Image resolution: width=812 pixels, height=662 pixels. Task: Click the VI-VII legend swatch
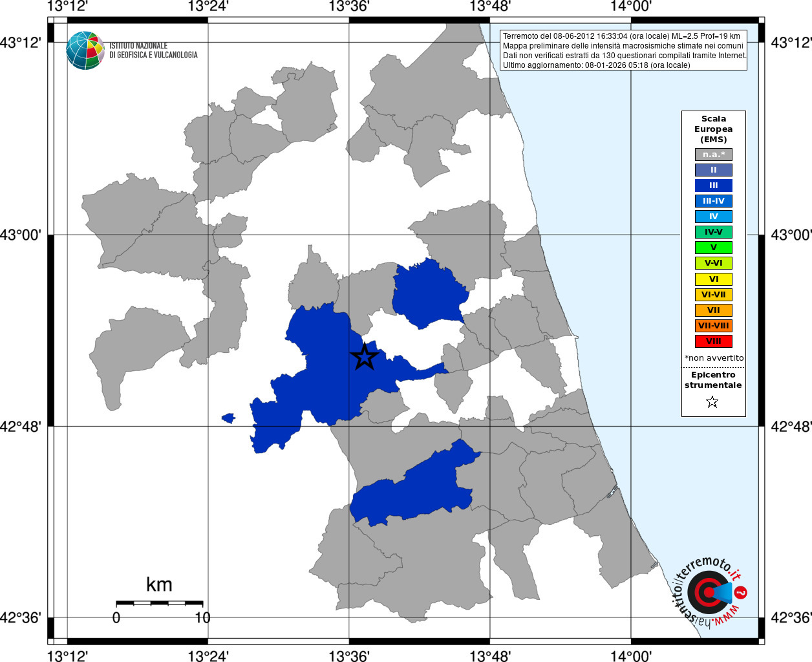coord(714,295)
